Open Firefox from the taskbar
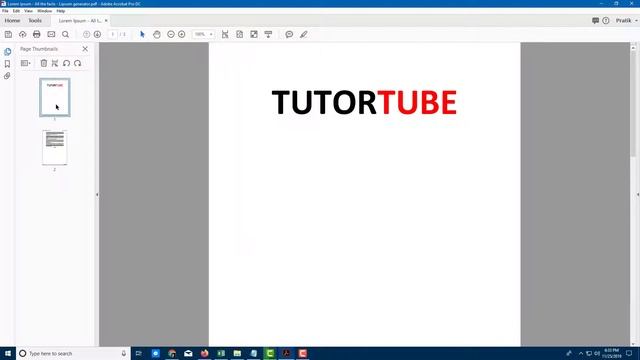 pos(204,353)
